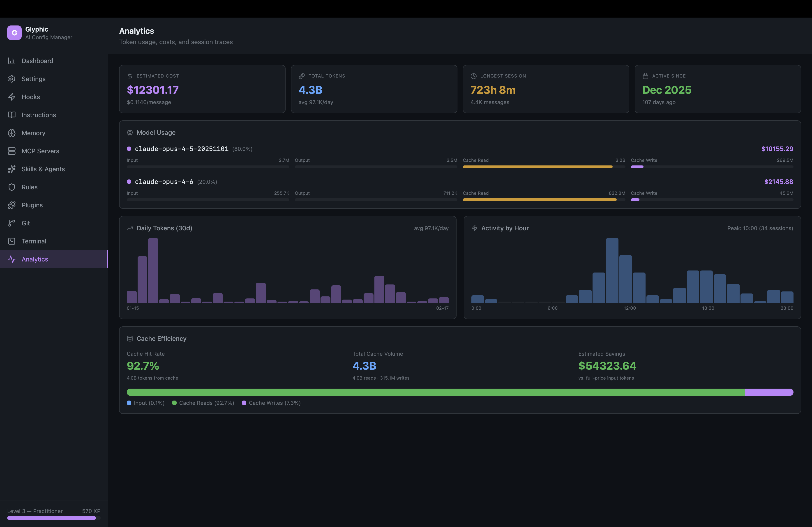Screen dimensions: 812x527
Task: Select the Skills & Agents icon
Action: click(12, 169)
